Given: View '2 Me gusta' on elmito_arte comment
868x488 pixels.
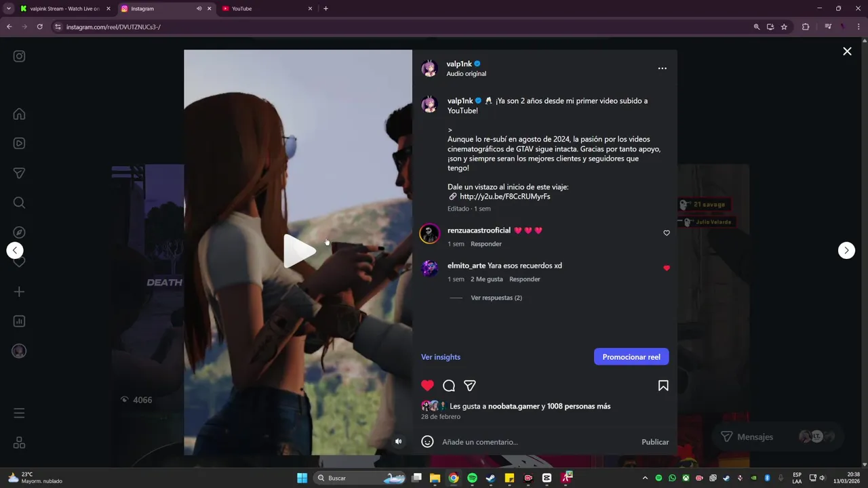Looking at the screenshot, I should (487, 279).
